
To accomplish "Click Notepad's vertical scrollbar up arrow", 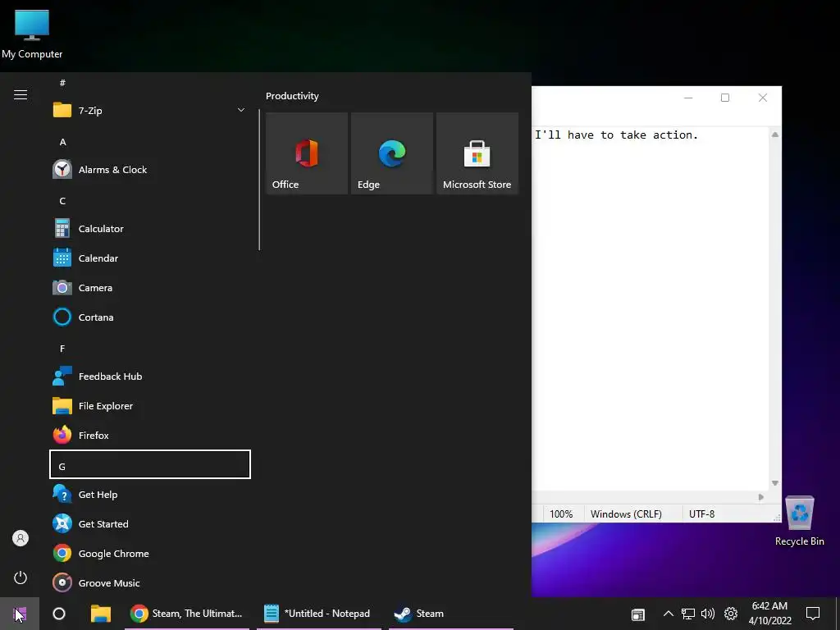I will pyautogui.click(x=775, y=135).
